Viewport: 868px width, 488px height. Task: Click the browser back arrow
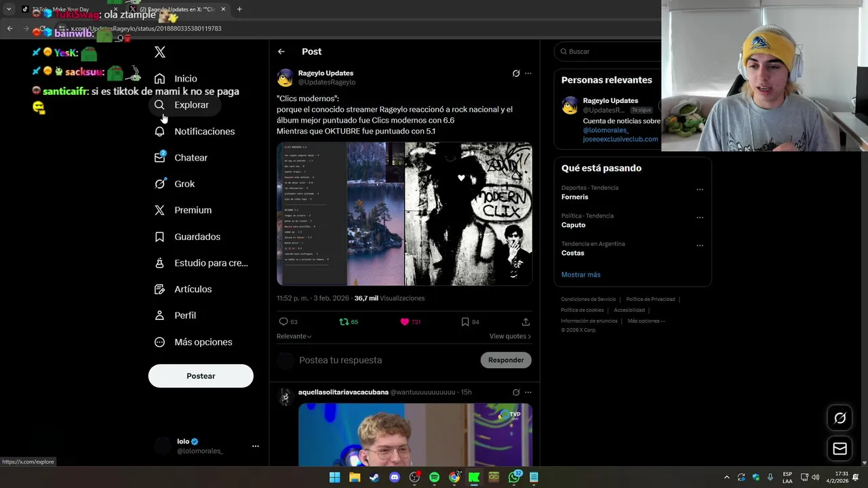(9, 28)
